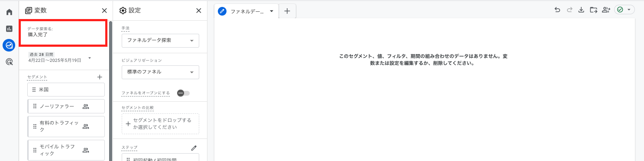This screenshot has height=161, width=644.
Task: Toggle ファネルをオープンにする switch
Action: [x=184, y=93]
